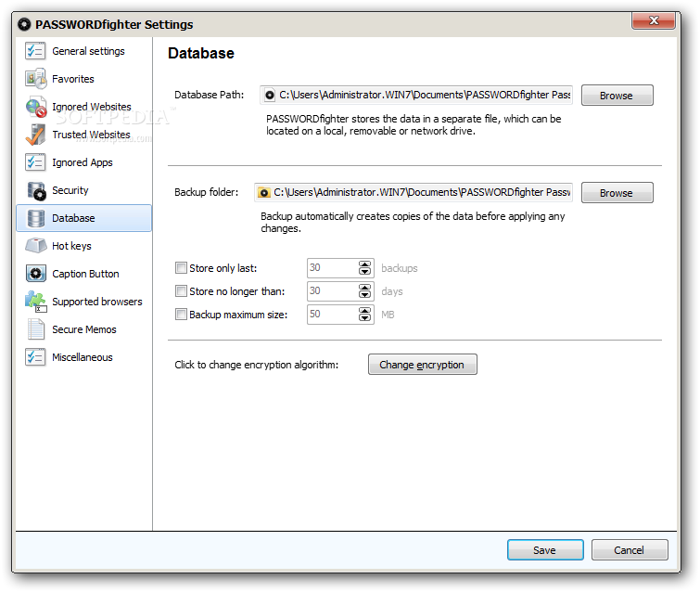Click the Security icon in sidebar
Image resolution: width=700 pixels, height=592 pixels.
[x=36, y=191]
